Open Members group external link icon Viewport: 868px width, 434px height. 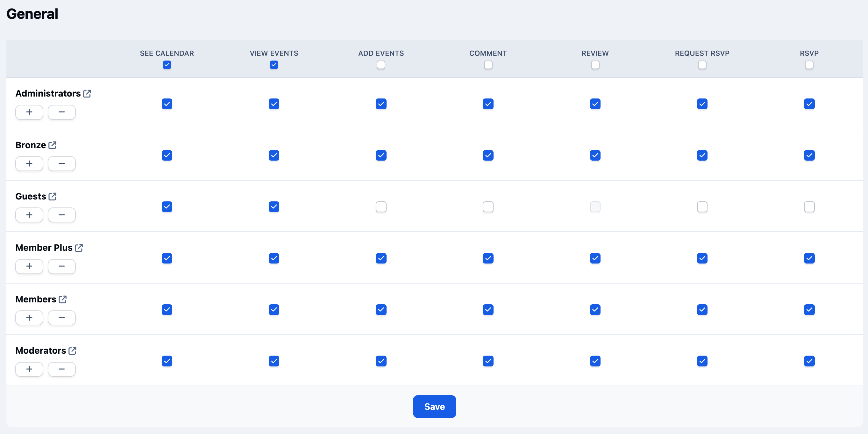63,299
